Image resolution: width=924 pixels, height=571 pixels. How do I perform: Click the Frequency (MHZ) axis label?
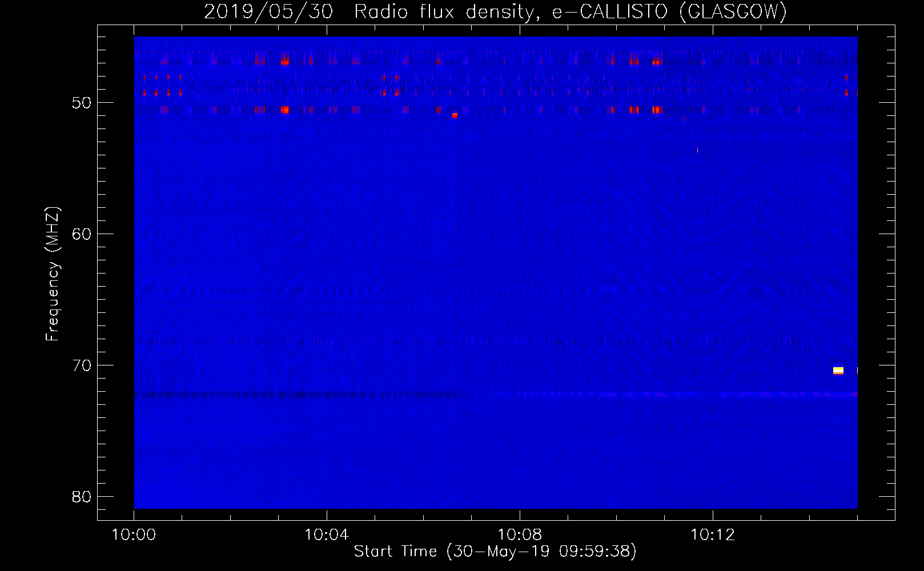[x=52, y=274]
